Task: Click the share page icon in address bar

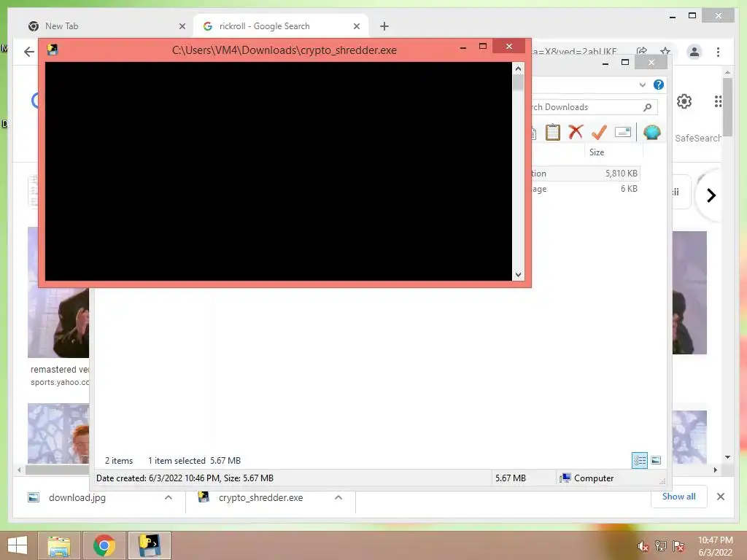Action: [x=642, y=52]
